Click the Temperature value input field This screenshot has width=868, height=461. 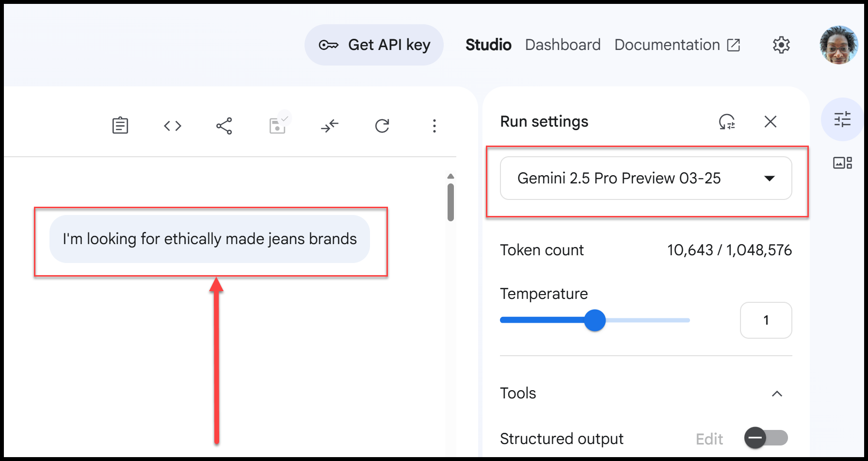click(x=766, y=320)
